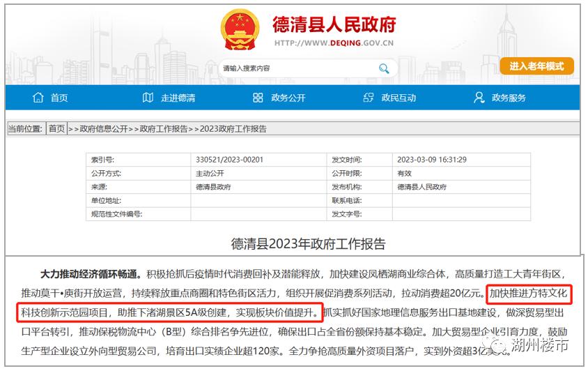Screen dimensions: 588x371
Task: Click the 当前位置: breadcrumb label
Action: 25,129
